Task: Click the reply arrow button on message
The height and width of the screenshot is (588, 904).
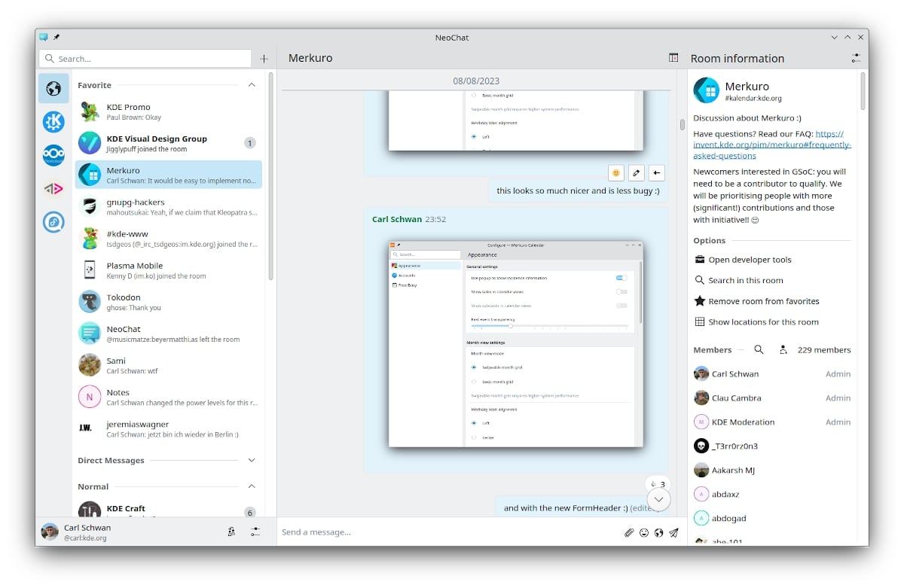Action: [x=657, y=173]
